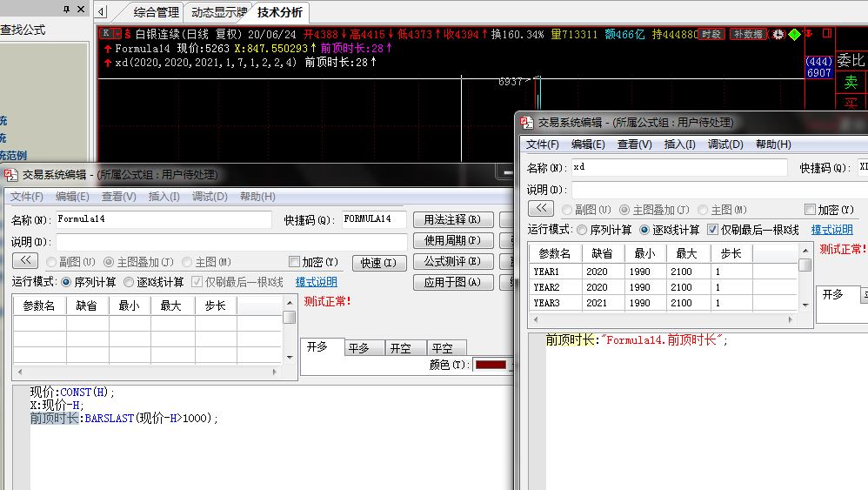Click the tab scroll left arrow beside 综合管理
Viewport: 868px width, 490px height.
102,11
